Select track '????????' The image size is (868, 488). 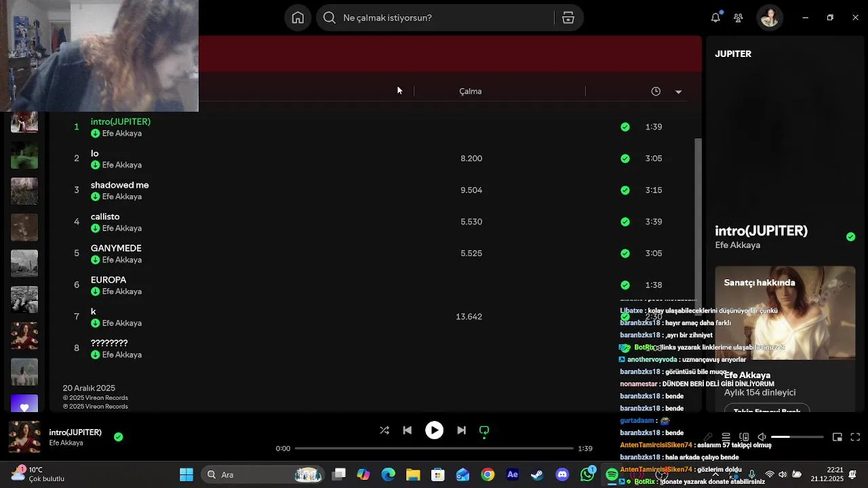click(109, 343)
